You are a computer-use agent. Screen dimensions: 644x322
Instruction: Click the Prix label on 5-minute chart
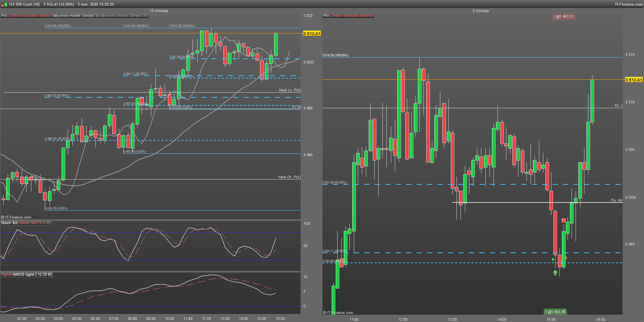326,16
